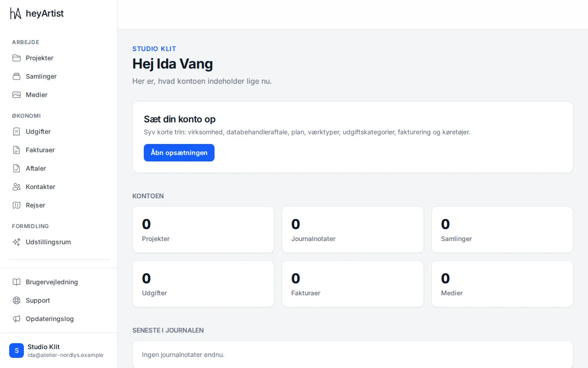Click the Opdateringslog megaphone icon

(17, 319)
